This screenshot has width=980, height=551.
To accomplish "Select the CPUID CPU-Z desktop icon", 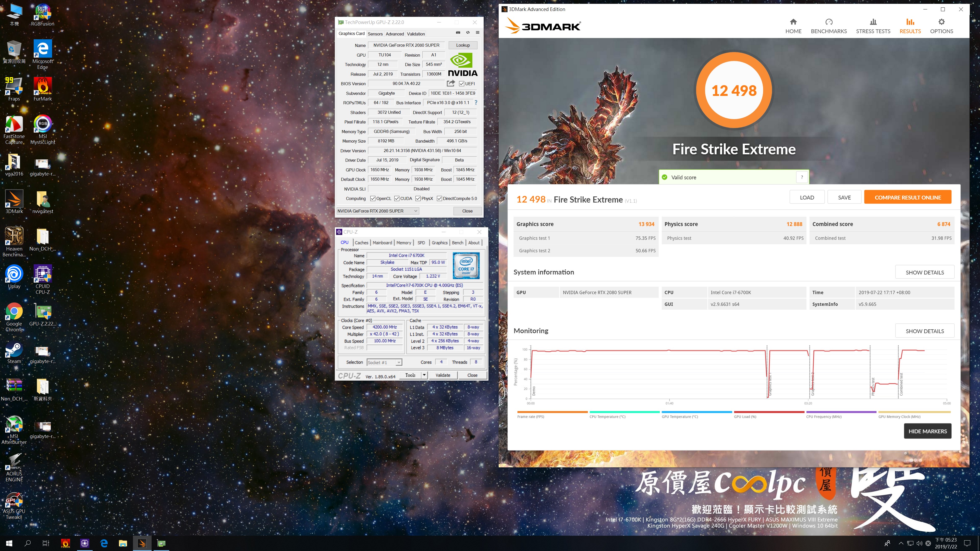I will [43, 280].
